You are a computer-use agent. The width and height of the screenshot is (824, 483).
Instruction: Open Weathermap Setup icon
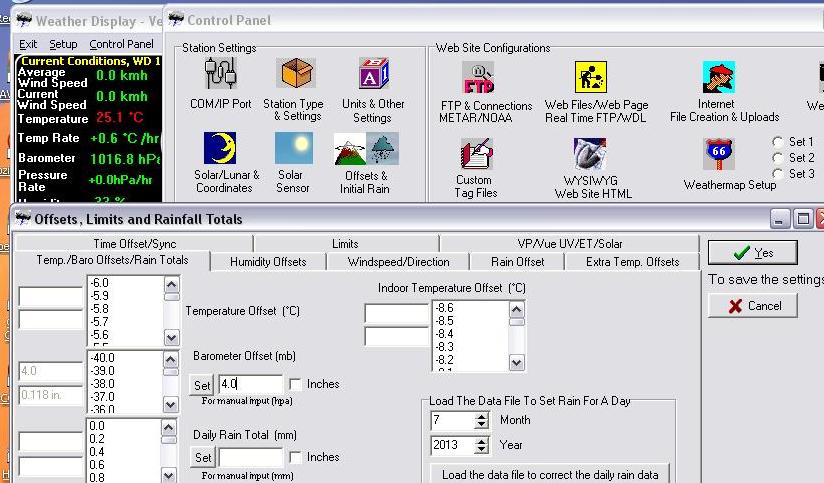[718, 155]
